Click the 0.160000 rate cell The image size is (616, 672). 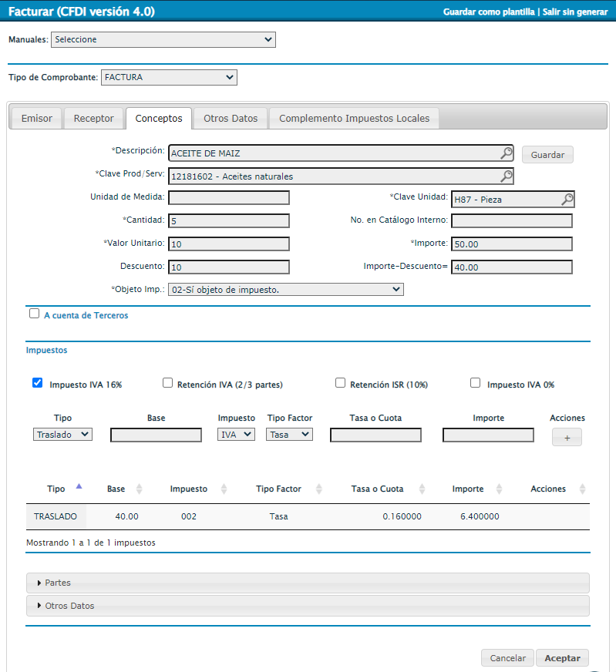pos(402,516)
